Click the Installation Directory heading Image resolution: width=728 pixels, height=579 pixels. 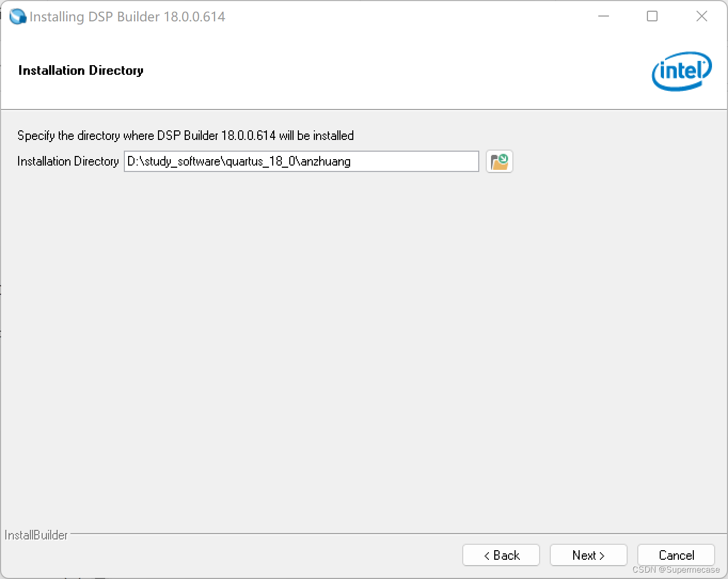point(81,70)
